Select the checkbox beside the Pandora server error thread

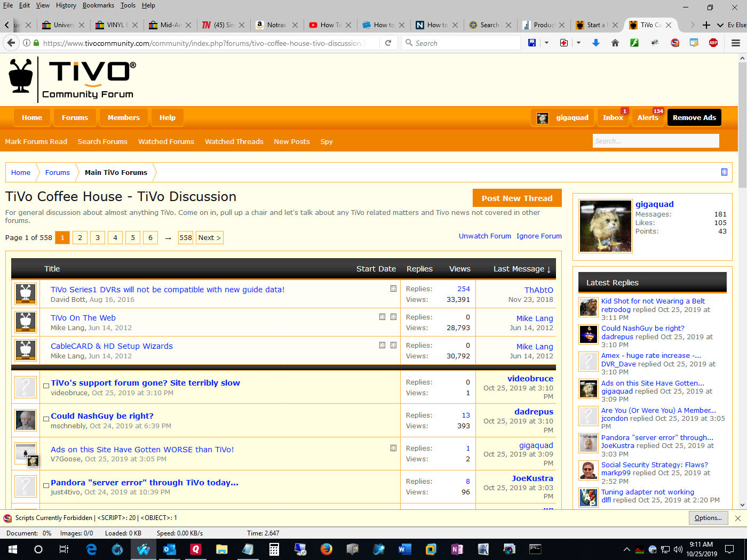46,485
